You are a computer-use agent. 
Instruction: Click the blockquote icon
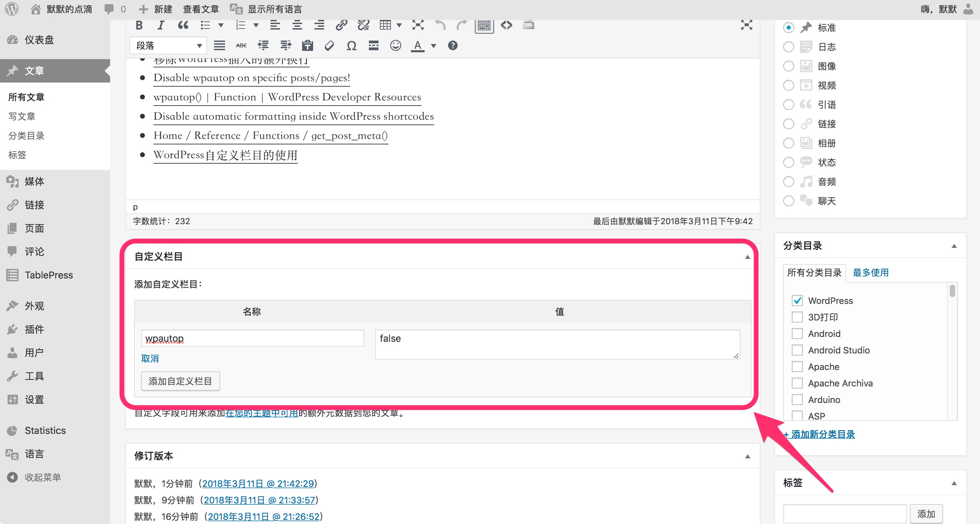coord(183,25)
